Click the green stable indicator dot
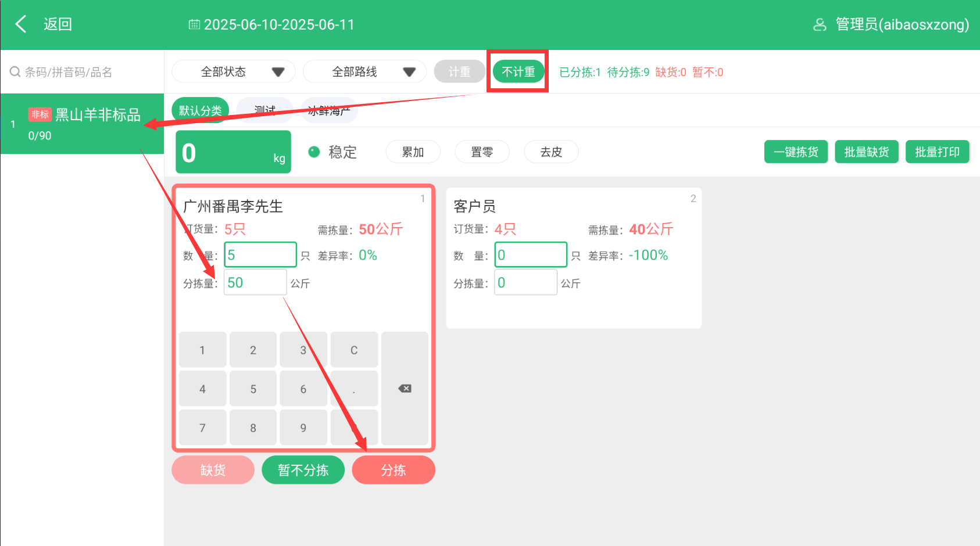This screenshot has width=980, height=546. 314,152
